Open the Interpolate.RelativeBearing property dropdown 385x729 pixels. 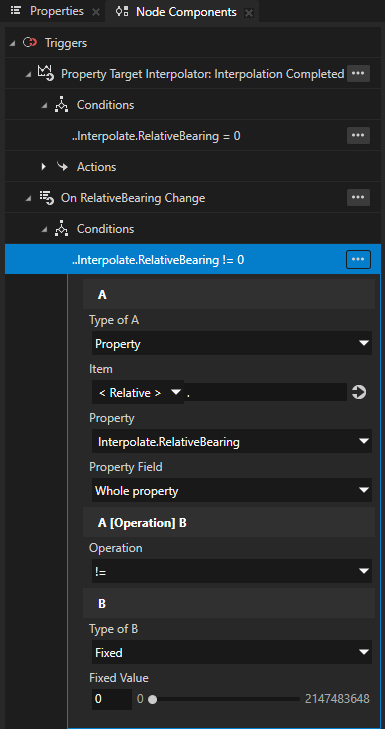pyautogui.click(x=232, y=441)
